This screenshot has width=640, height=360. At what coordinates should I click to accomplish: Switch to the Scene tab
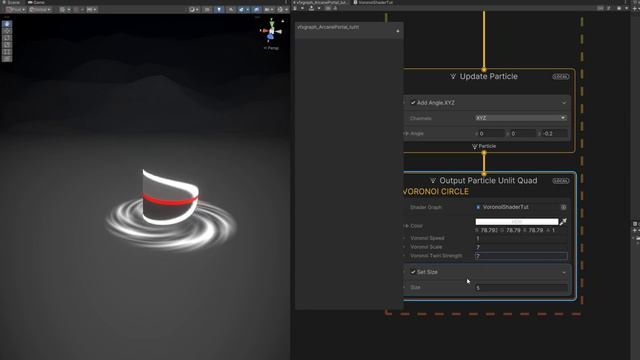(11, 2)
